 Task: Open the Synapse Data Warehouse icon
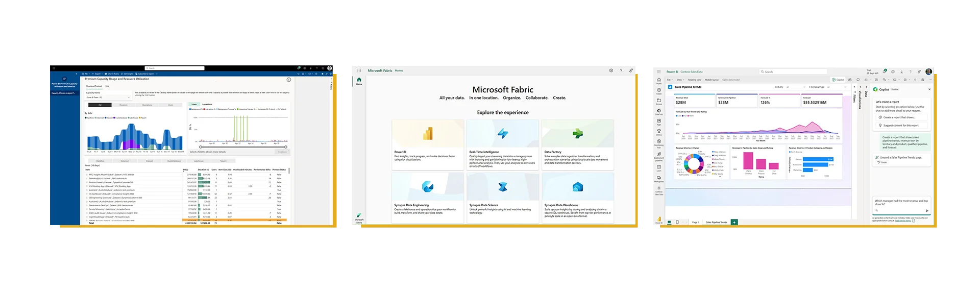pos(578,187)
